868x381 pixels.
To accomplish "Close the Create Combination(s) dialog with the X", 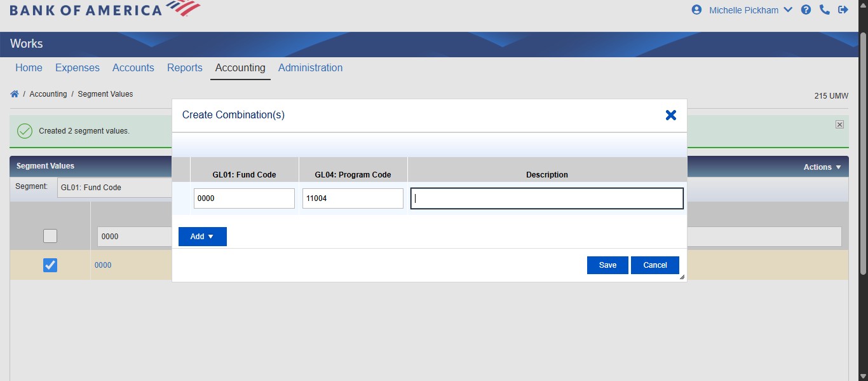I will click(670, 115).
